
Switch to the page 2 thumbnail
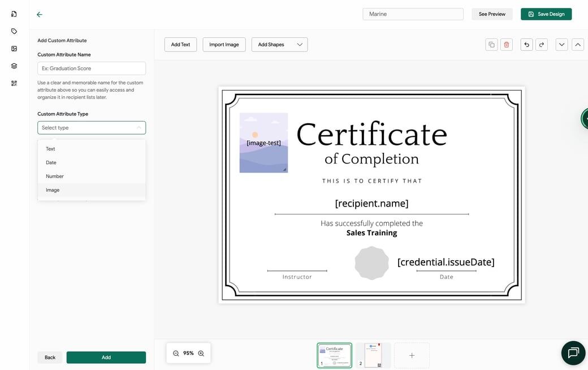[373, 355]
